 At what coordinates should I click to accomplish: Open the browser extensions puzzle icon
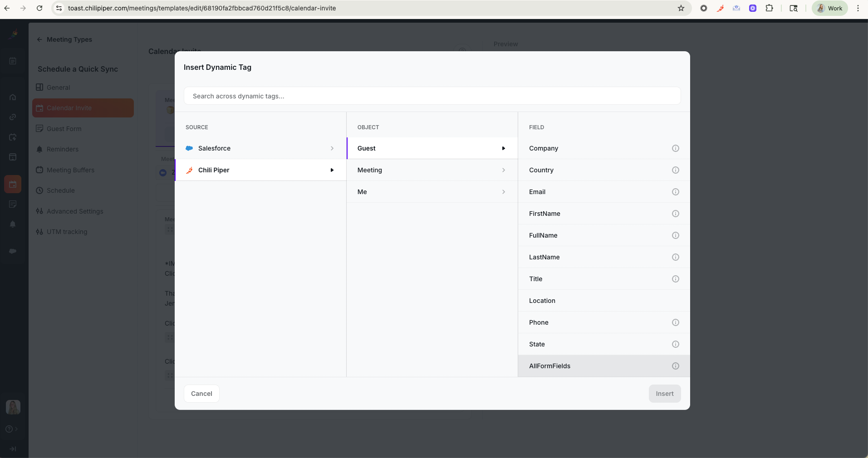769,8
